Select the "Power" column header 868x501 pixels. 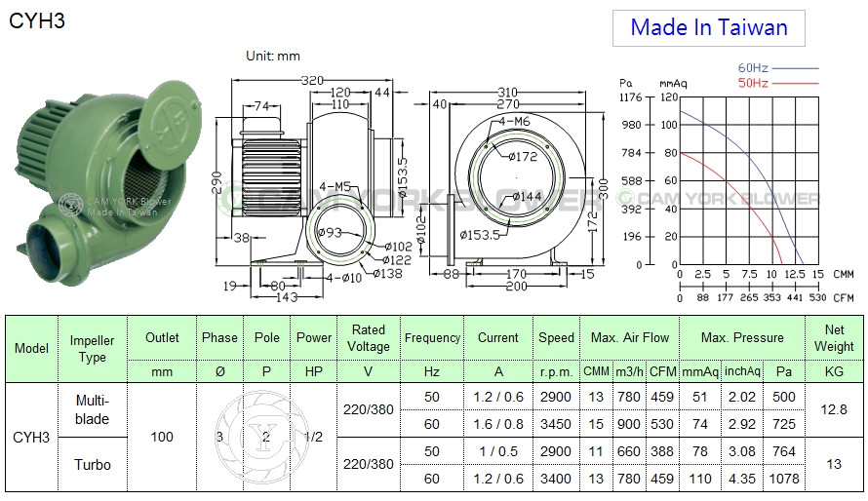tap(314, 338)
